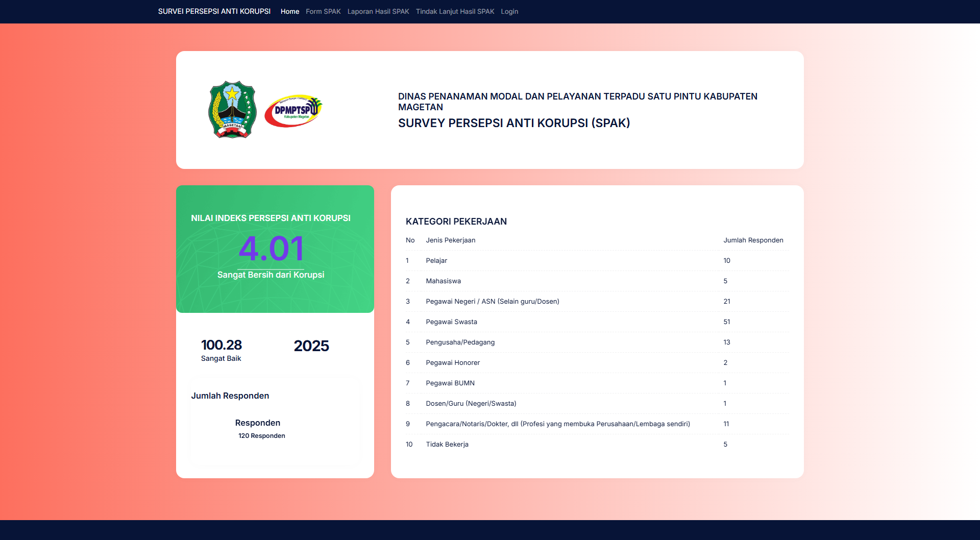This screenshot has height=540, width=980.
Task: Click the Jumlah Responden column header
Action: 753,240
